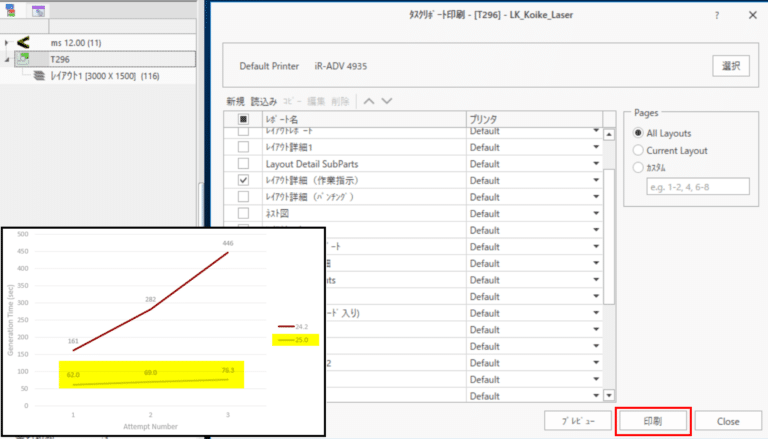The width and height of the screenshot is (768, 439).
Task: Open the printer dropdown for the ネスト図 row
Action: point(596,213)
